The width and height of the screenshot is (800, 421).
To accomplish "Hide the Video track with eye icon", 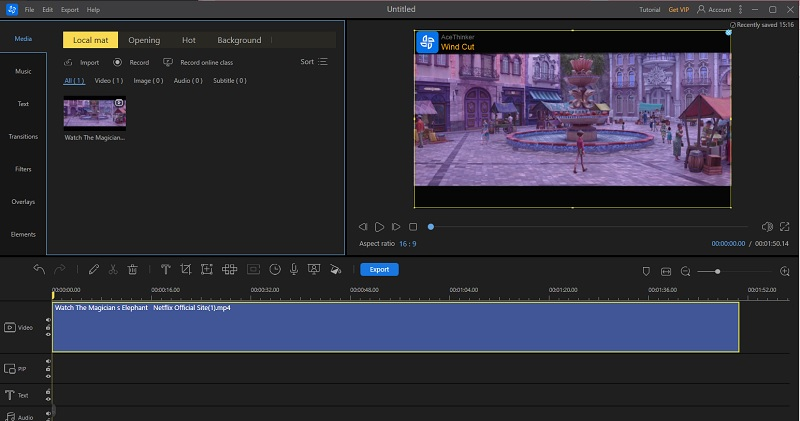I will click(x=48, y=334).
